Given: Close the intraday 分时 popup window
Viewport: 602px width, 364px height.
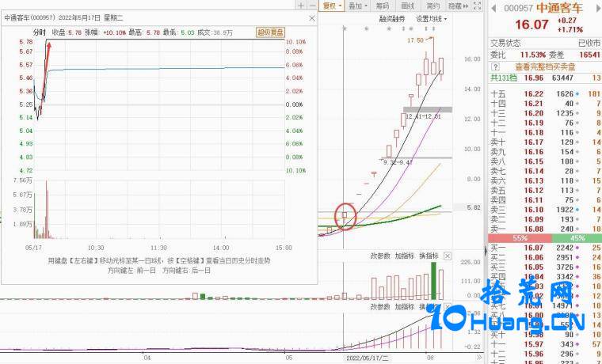Looking at the screenshot, I should click(x=312, y=18).
